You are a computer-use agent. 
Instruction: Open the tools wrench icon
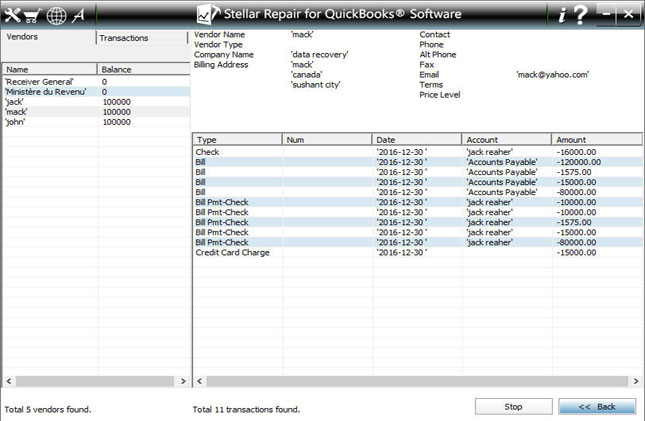click(12, 15)
